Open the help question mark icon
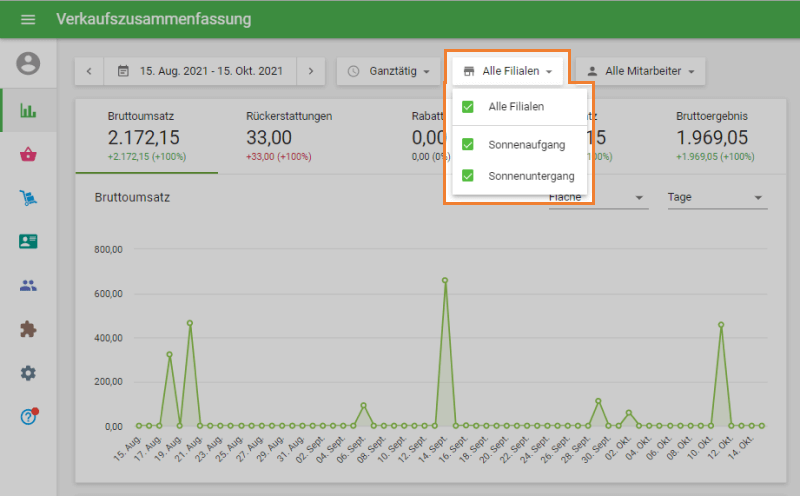The image size is (800, 496). [28, 416]
